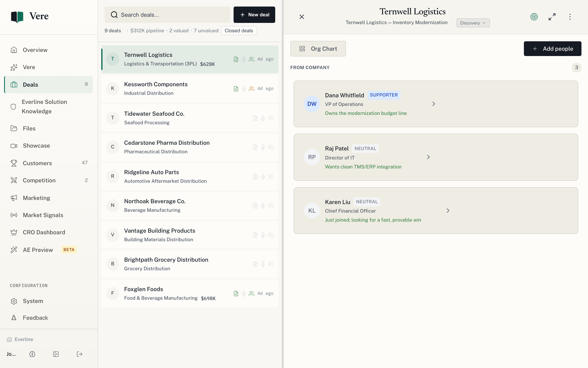Click the document icon on Tidewater Seafood row

[255, 118]
